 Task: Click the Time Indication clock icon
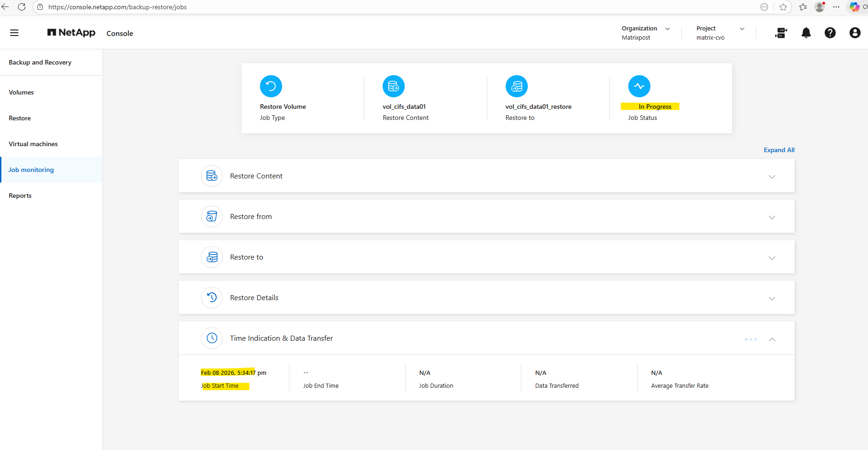point(212,338)
